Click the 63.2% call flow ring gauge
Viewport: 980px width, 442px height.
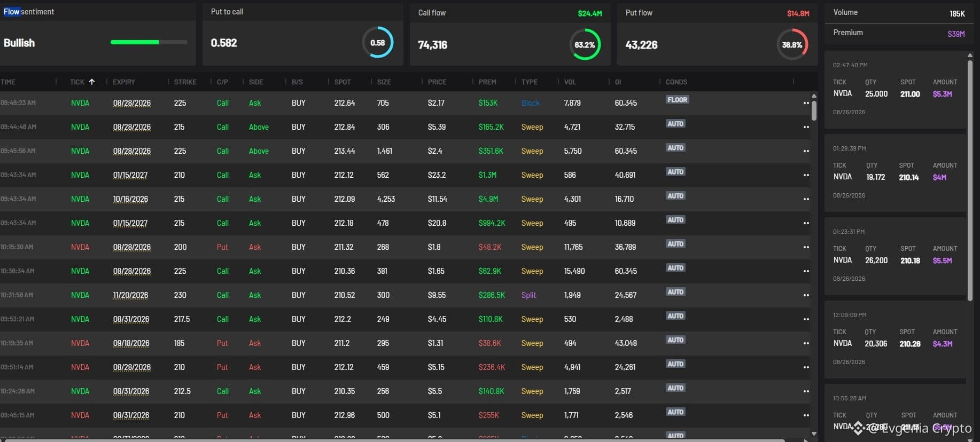click(x=585, y=45)
